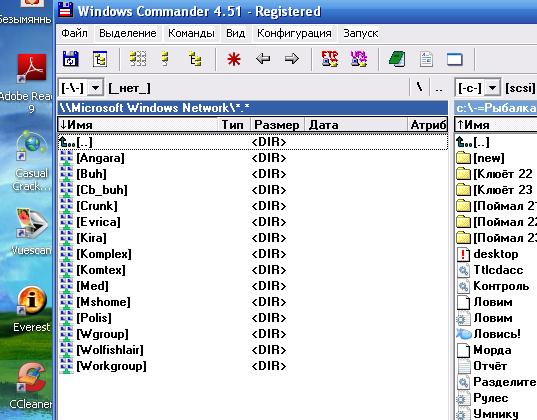Select the [Workgroup] network group
The height and width of the screenshot is (420, 537).
pyautogui.click(x=253, y=366)
